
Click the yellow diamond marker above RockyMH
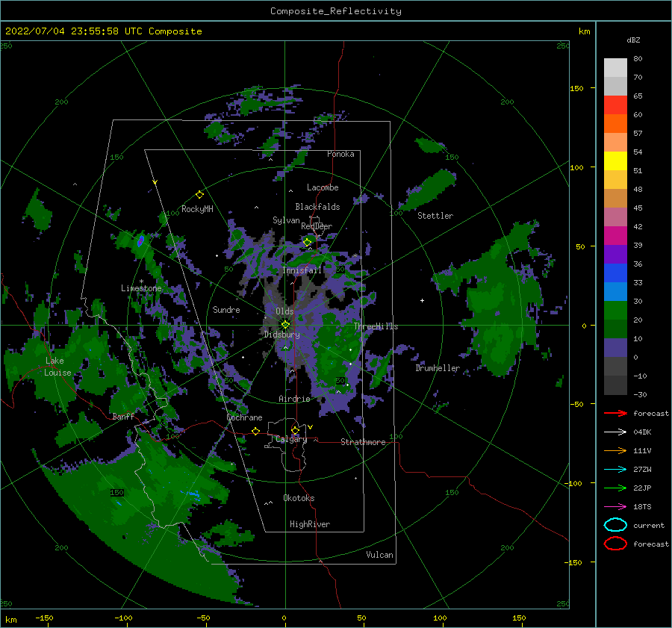(199, 195)
